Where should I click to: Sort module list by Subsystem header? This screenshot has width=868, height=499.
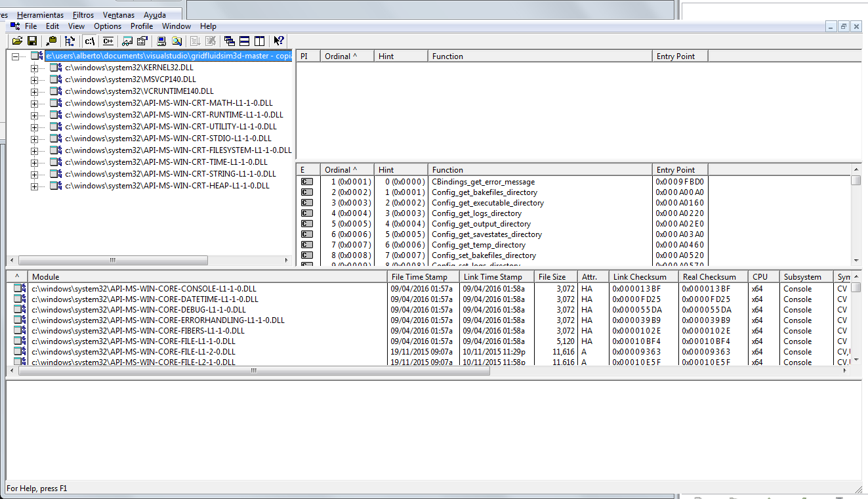tap(806, 277)
